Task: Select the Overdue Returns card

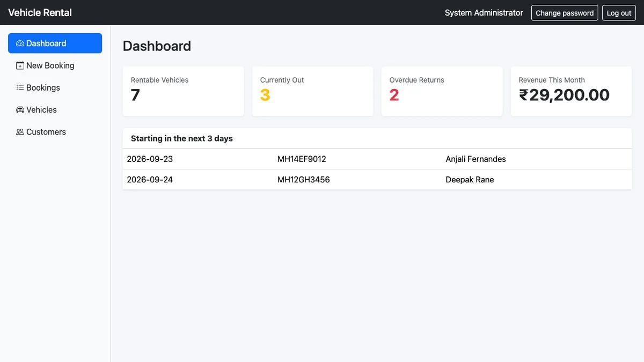Action: tap(442, 91)
